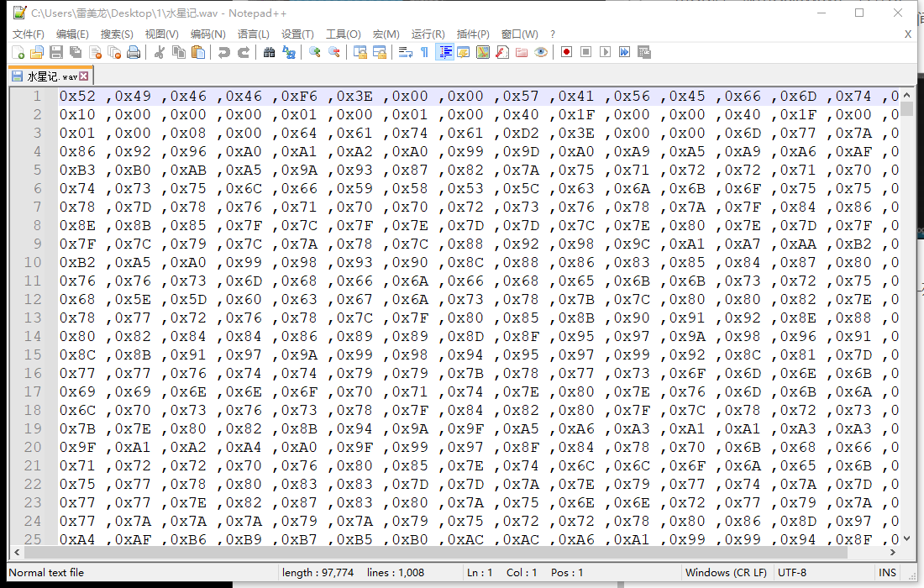Open the Function List icon

coord(502,52)
